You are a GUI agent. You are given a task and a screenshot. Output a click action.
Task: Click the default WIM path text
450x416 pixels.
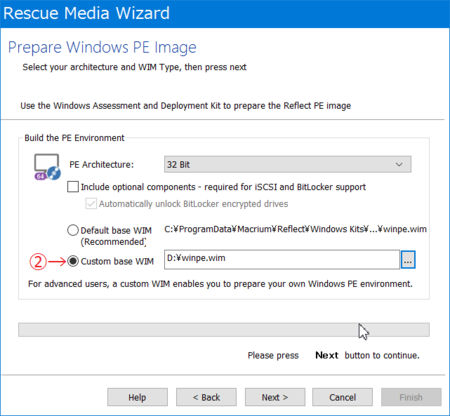tap(295, 229)
